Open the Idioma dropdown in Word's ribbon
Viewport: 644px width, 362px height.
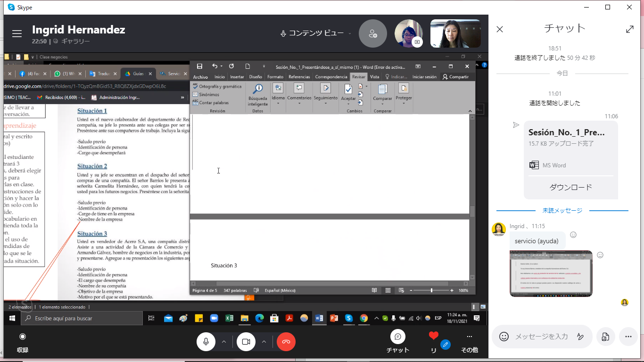pos(278,94)
